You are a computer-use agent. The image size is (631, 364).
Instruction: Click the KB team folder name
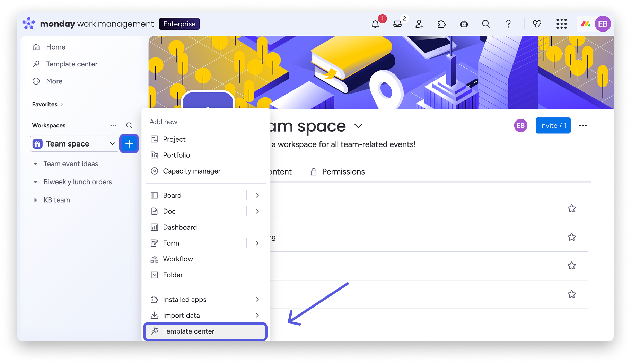click(x=57, y=200)
